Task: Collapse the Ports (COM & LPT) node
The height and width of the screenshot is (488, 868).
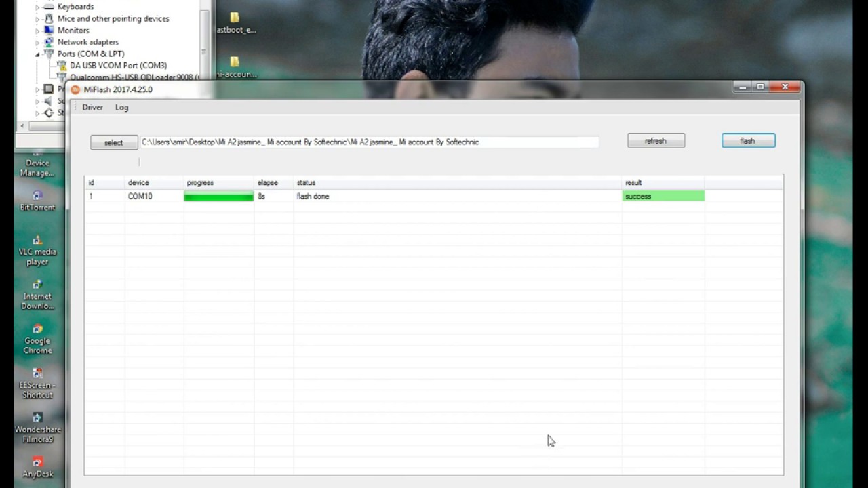Action: pos(38,54)
